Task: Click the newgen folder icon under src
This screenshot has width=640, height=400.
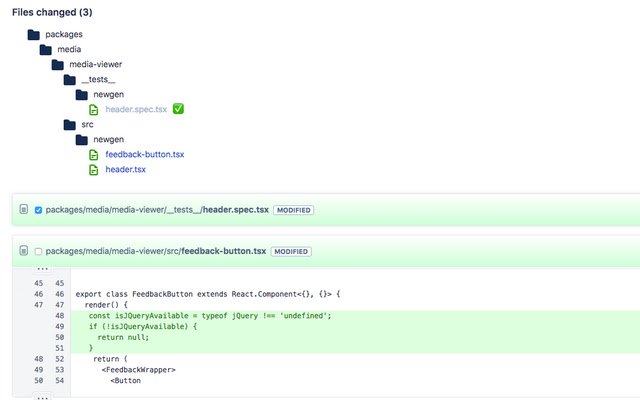Action: tap(82, 140)
